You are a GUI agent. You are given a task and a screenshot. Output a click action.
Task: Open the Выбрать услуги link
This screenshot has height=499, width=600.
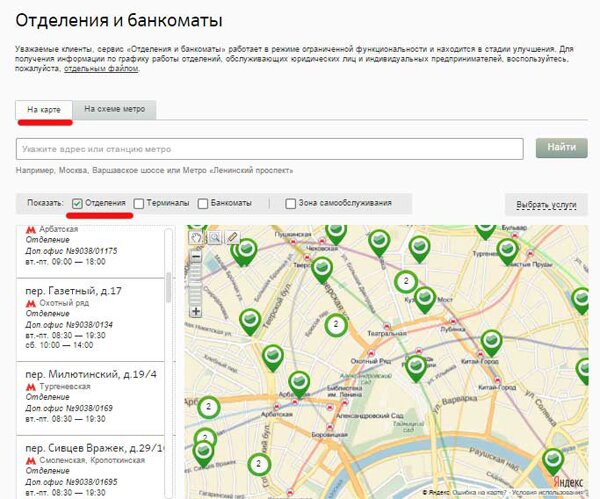pos(546,204)
